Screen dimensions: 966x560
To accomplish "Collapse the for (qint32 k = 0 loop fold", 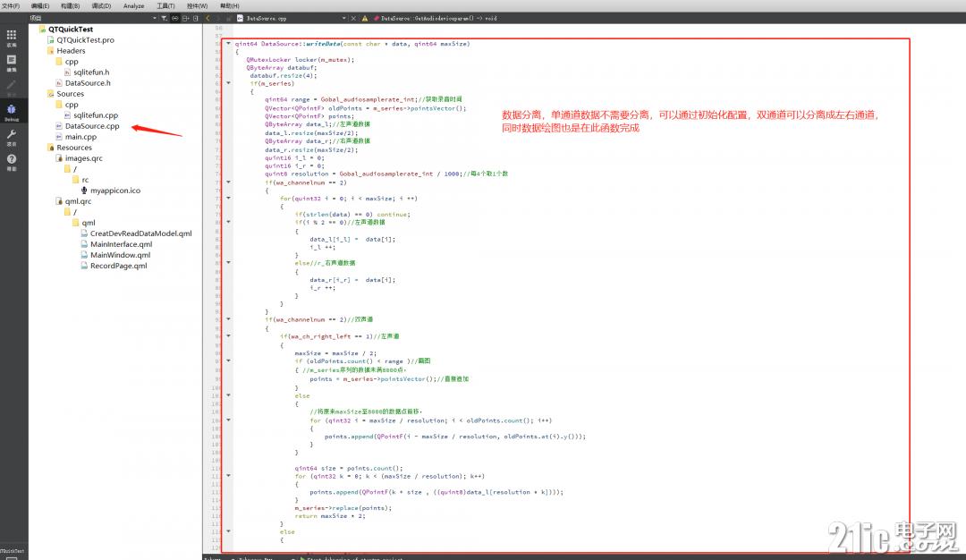I will [229, 476].
